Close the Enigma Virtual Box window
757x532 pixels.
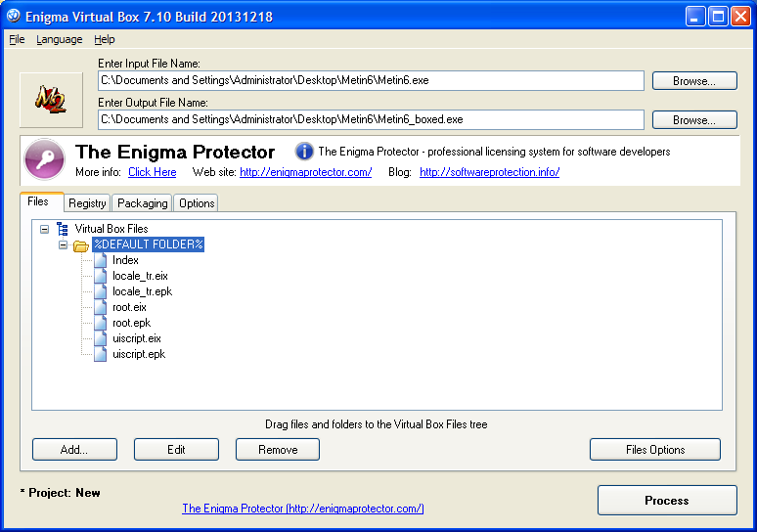click(x=740, y=17)
